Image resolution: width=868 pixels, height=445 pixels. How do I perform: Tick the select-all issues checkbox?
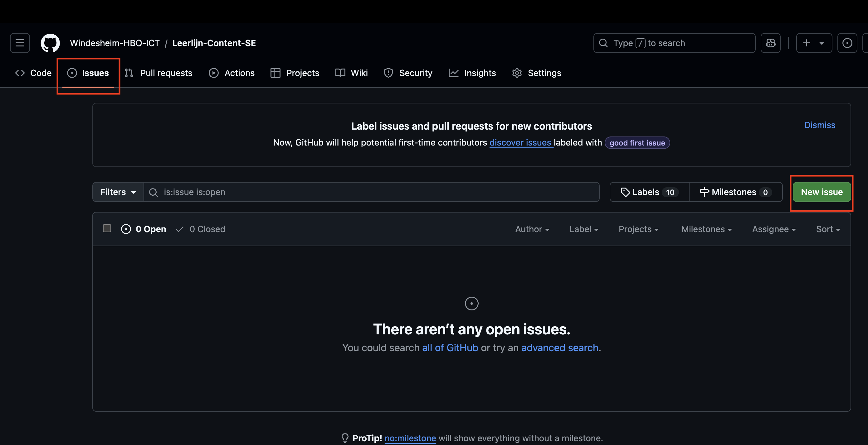[107, 228]
